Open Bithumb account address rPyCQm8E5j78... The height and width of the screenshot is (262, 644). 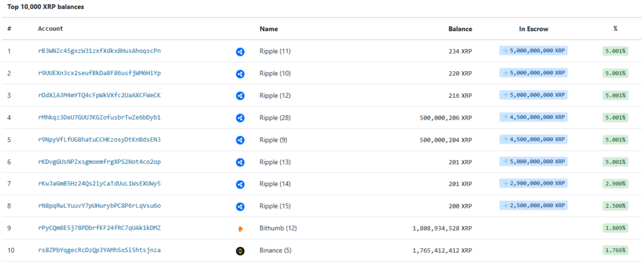pos(99,228)
